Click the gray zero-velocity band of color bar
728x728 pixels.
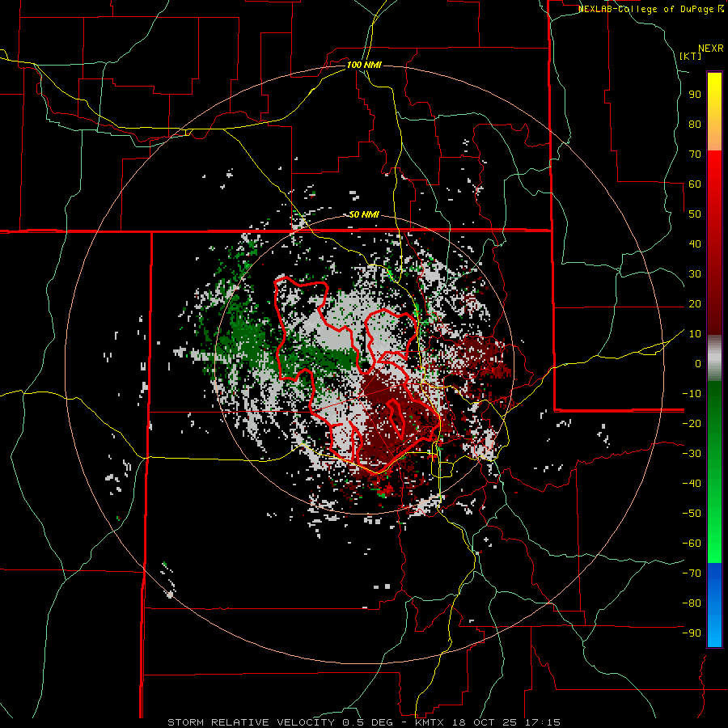[714, 358]
